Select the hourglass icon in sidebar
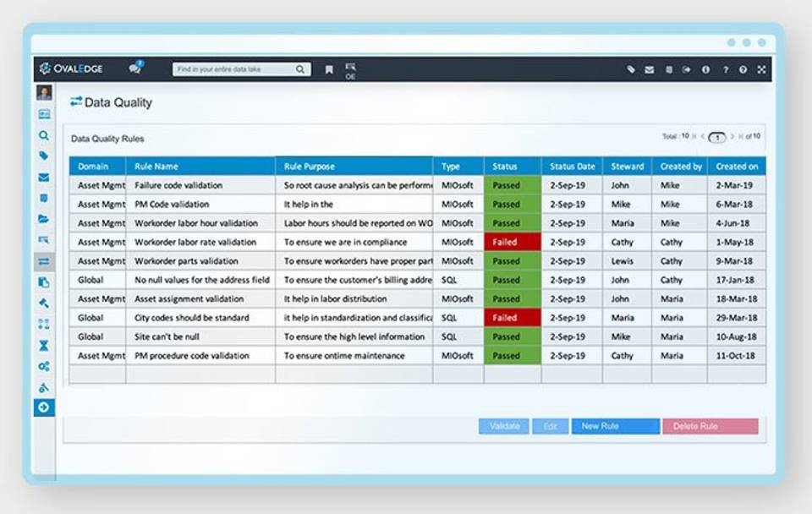The image size is (812, 514). tap(44, 346)
